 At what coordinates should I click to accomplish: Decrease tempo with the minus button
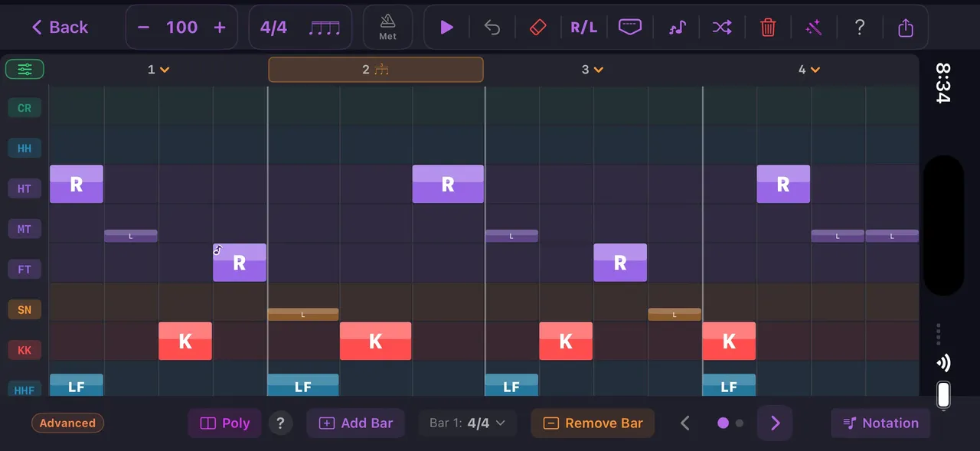[x=143, y=28]
